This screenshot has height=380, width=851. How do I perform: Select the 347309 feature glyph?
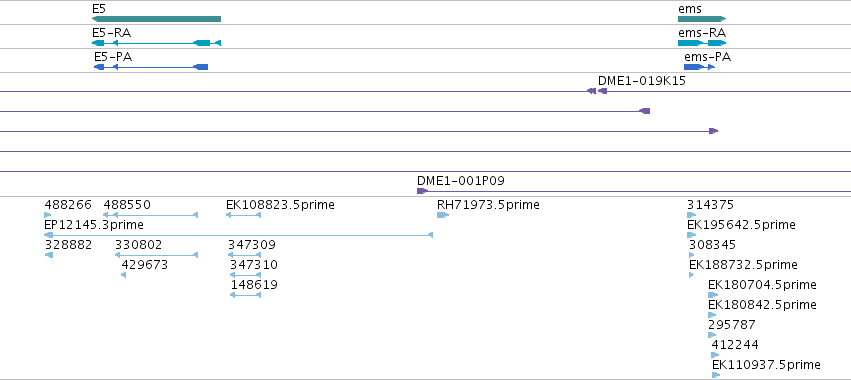[x=244, y=255]
